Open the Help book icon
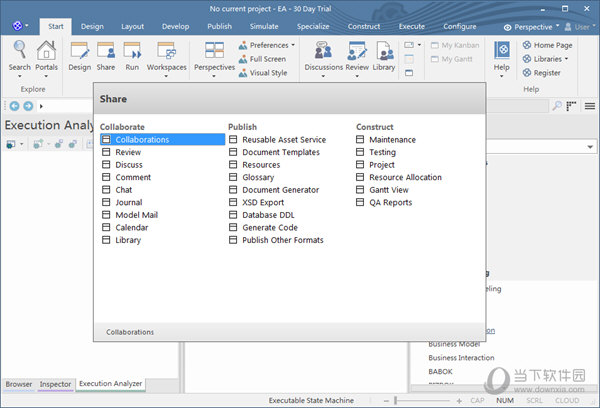Screen dimensions: 600x408 click(x=502, y=50)
